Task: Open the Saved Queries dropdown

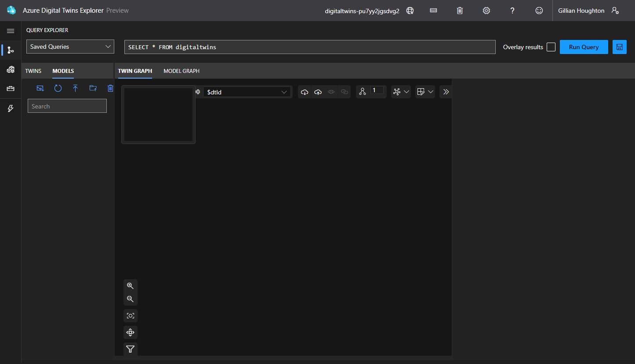Action: click(70, 47)
